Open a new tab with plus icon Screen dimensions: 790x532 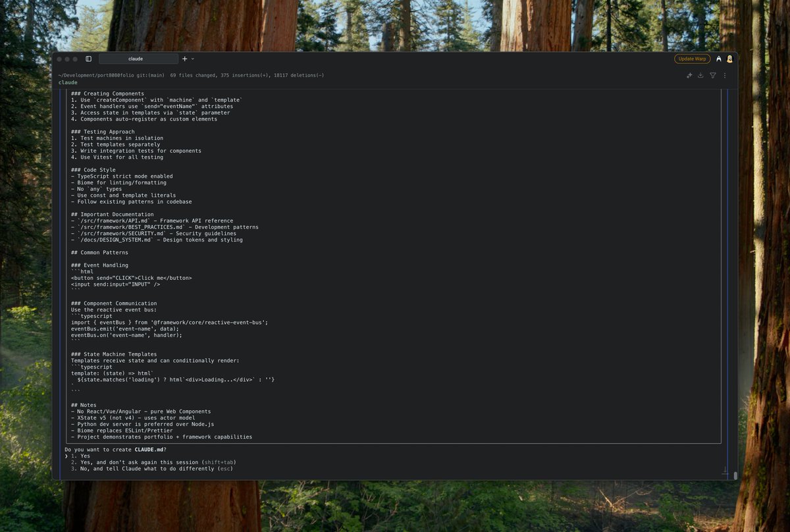tap(184, 59)
